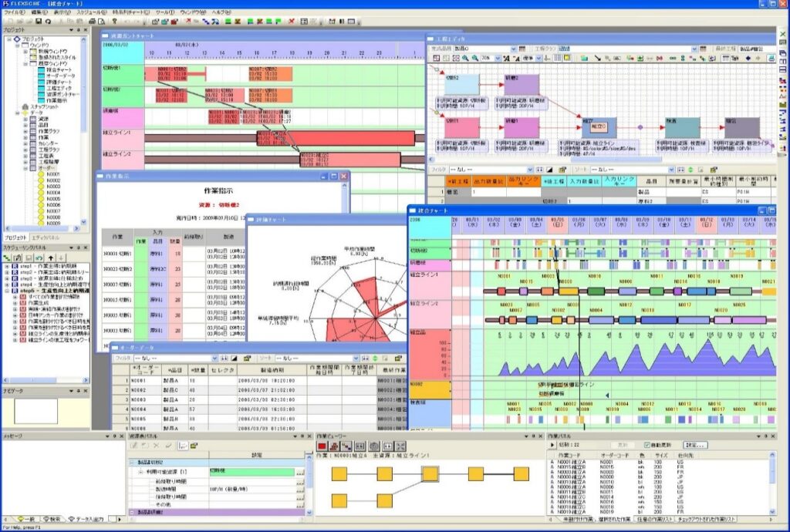
Task: Click the 一般 tab in the message panel
Action: (25, 519)
